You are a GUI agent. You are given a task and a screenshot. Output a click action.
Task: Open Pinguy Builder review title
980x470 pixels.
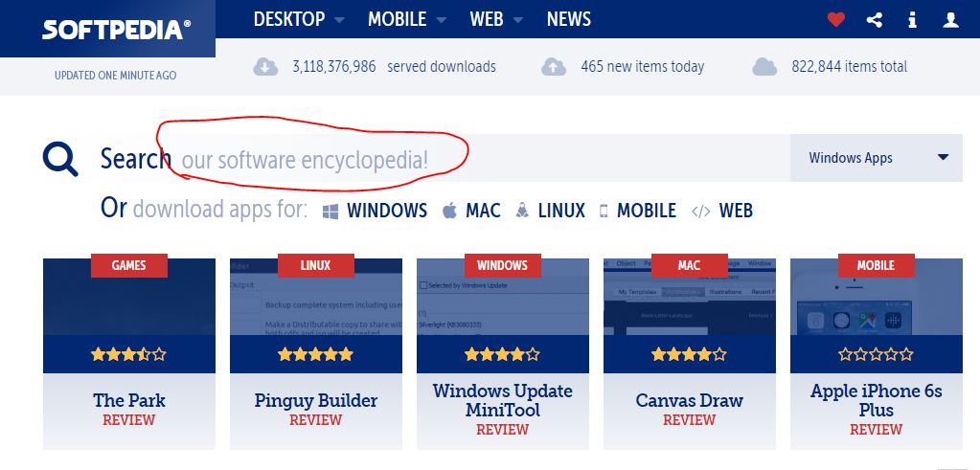(x=315, y=400)
